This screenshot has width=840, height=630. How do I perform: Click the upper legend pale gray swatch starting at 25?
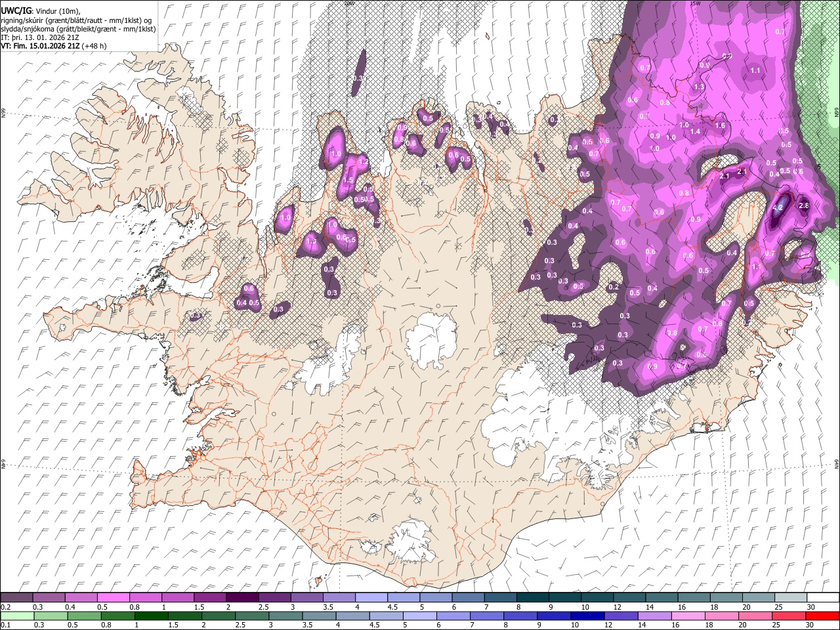click(790, 598)
